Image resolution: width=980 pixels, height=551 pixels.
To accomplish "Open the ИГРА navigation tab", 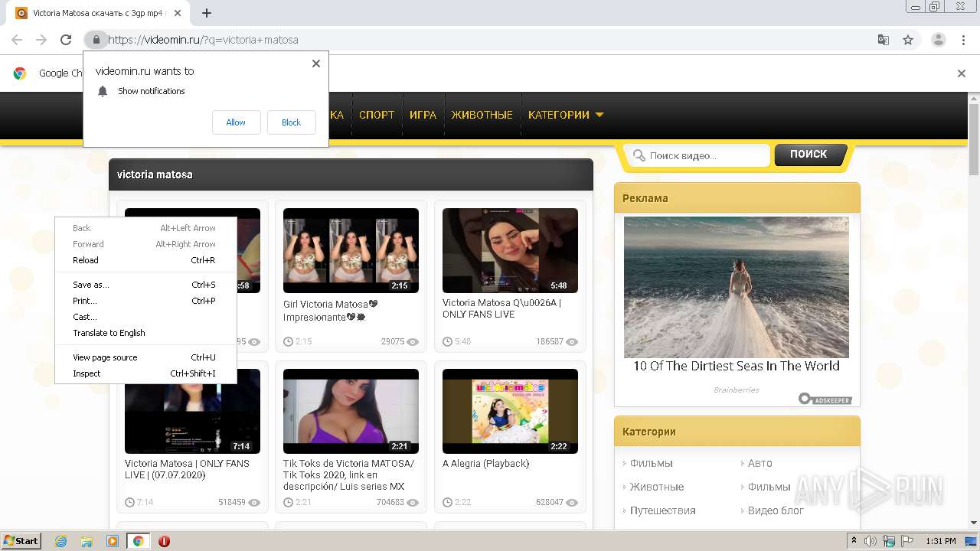I will tap(423, 115).
